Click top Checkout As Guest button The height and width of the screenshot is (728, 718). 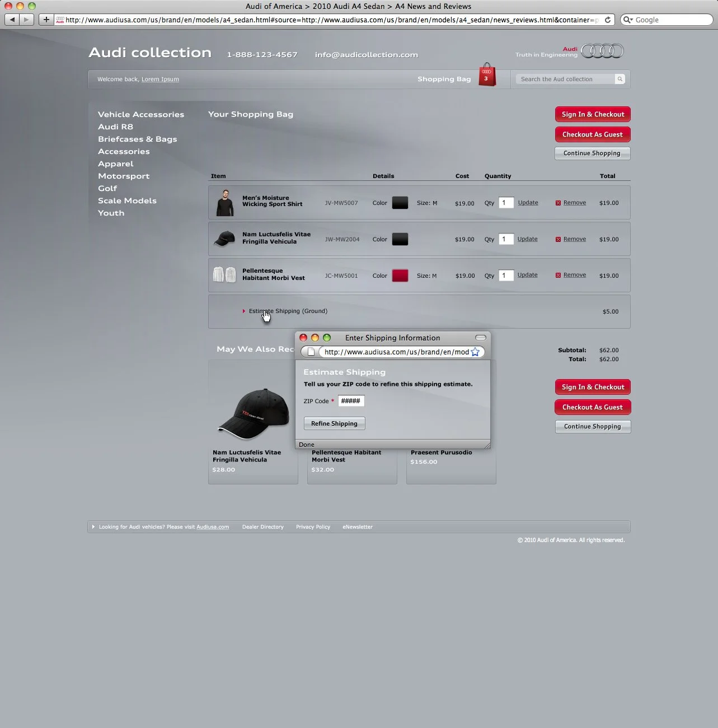click(593, 134)
